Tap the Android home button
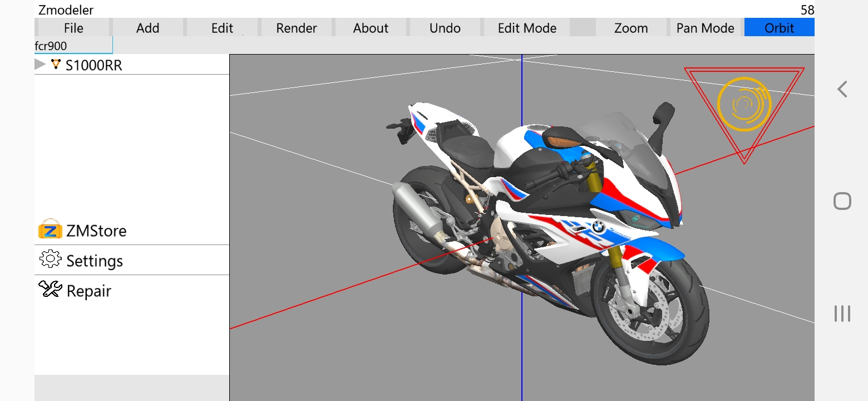868x401 pixels. click(842, 201)
